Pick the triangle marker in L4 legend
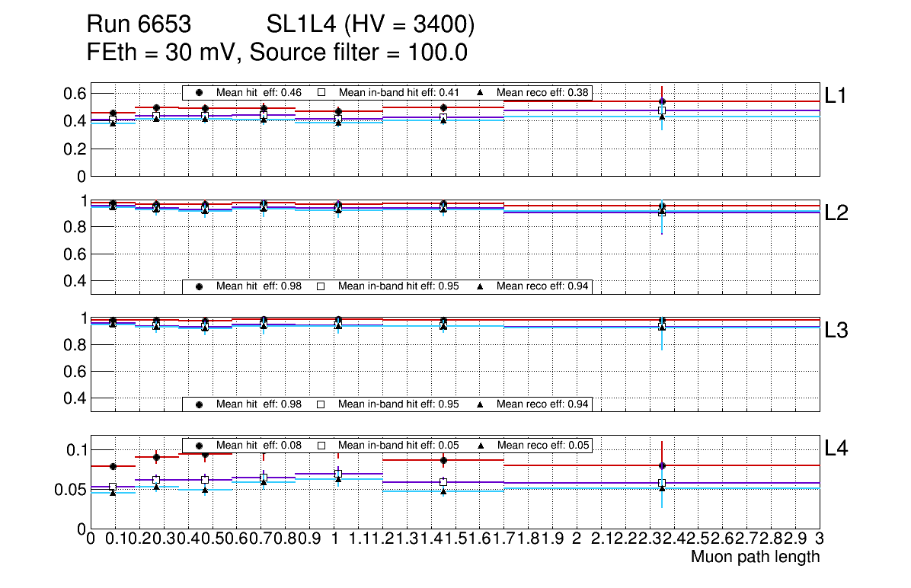Screen dimensions: 911x588 pos(480,445)
